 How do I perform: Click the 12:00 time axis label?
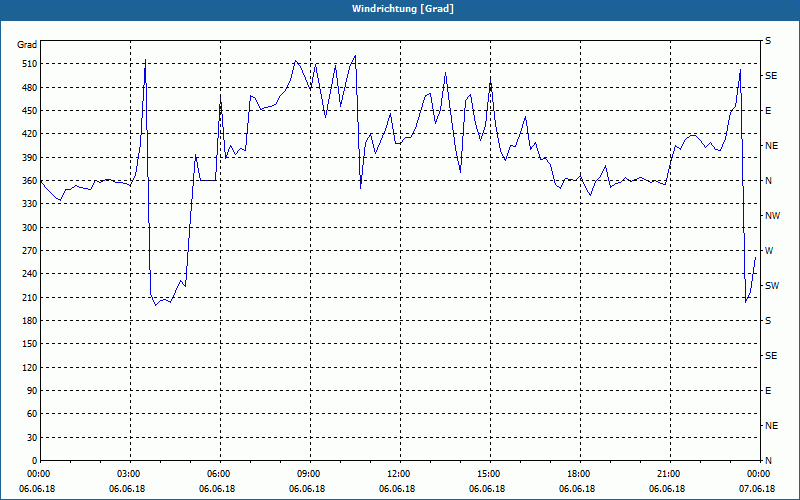(x=397, y=474)
